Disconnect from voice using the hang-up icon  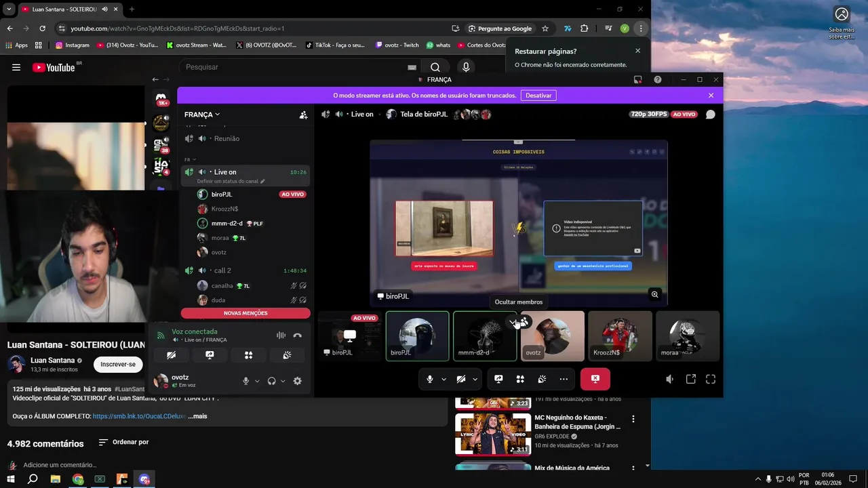point(297,335)
